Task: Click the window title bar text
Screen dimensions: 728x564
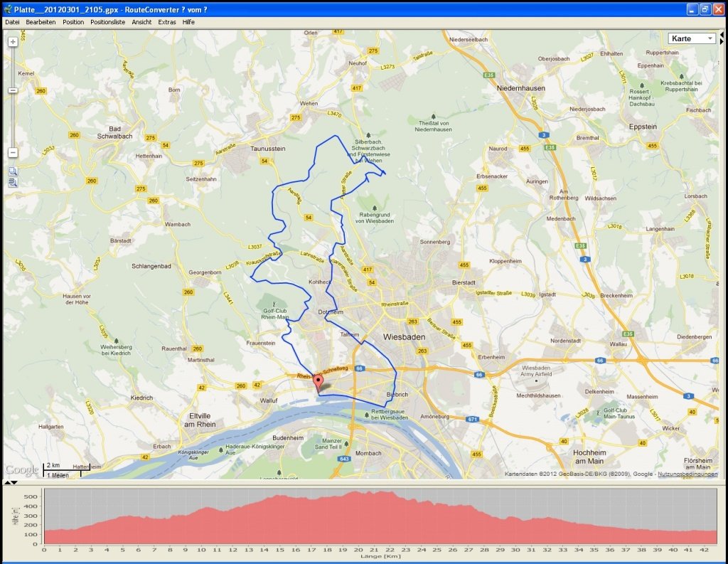Action: pyautogui.click(x=110, y=9)
